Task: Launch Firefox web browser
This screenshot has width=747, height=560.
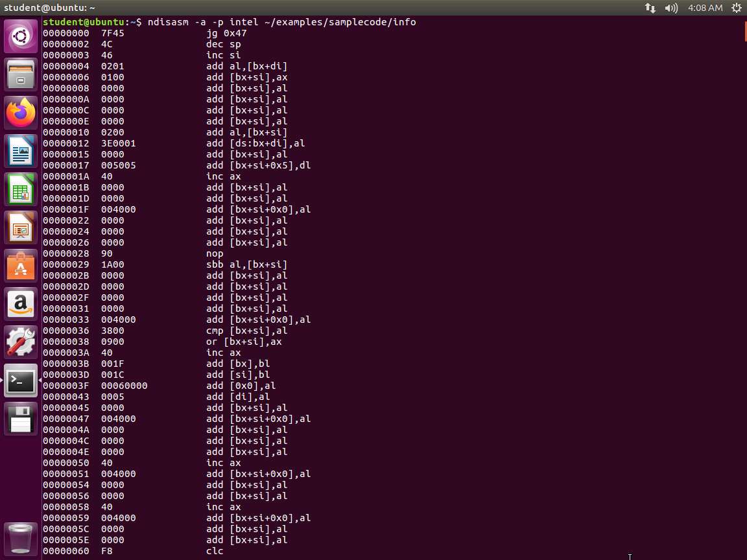Action: [21, 113]
